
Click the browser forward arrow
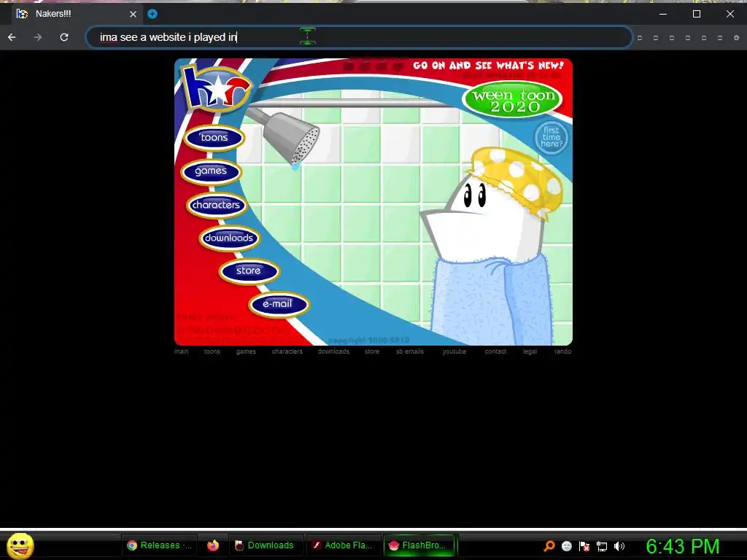pyautogui.click(x=38, y=37)
